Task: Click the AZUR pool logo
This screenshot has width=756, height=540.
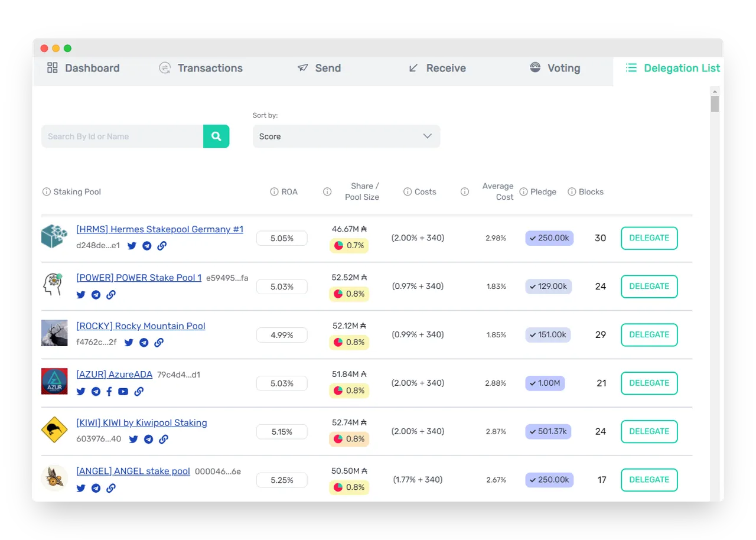Action: coord(54,382)
